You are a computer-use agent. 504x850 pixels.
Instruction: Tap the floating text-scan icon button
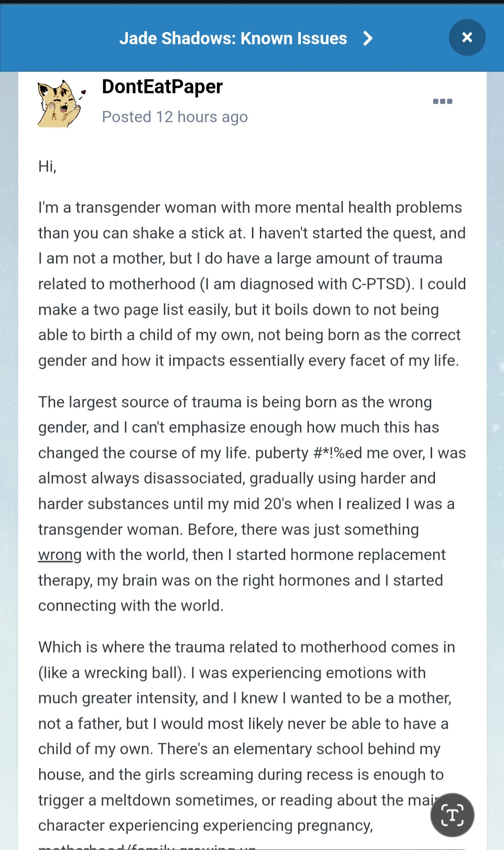click(x=452, y=815)
